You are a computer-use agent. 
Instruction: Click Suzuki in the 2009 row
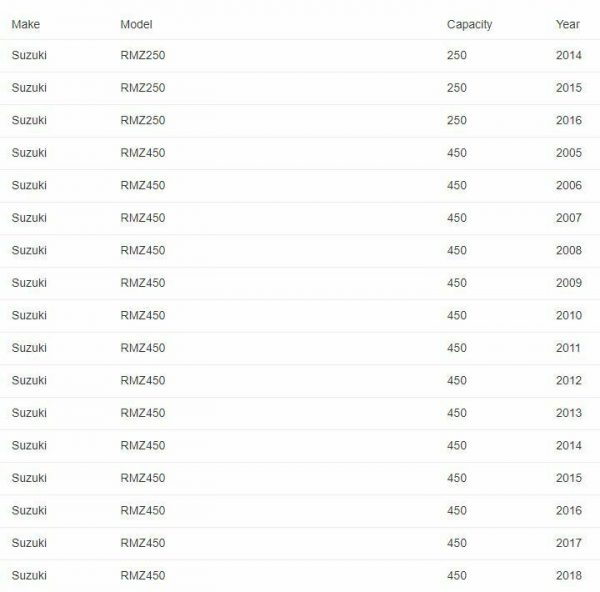click(29, 283)
